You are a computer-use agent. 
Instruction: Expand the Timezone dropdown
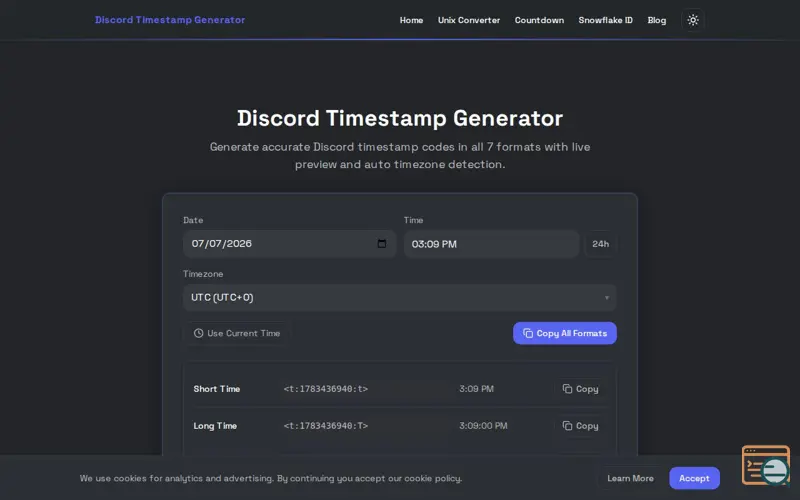399,297
